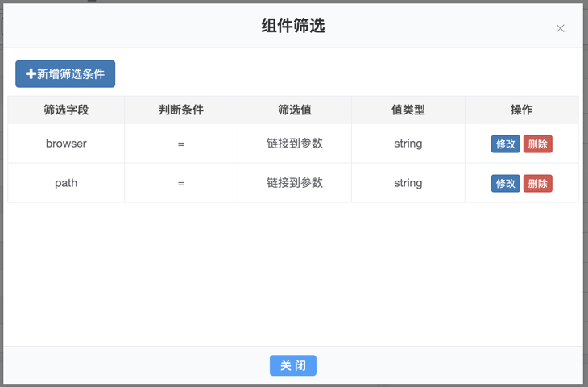Click the = condition in the browser row
The height and width of the screenshot is (387, 588).
[181, 144]
